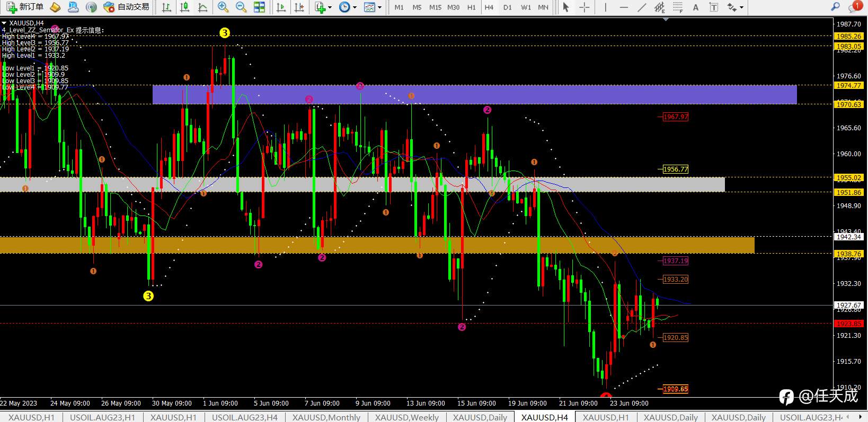
Task: Click the 1933.20 level label on chart
Action: pyautogui.click(x=676, y=280)
